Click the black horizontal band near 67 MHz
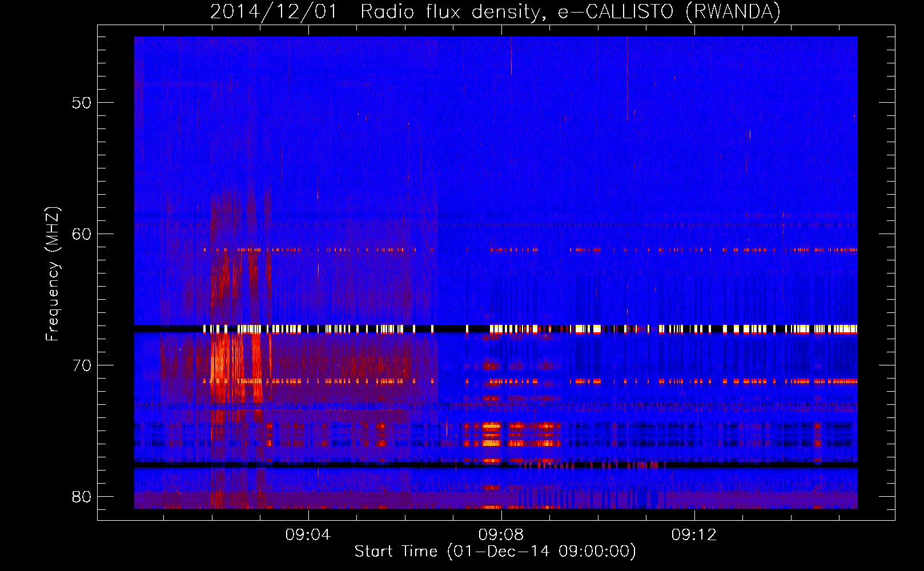 pos(496,329)
